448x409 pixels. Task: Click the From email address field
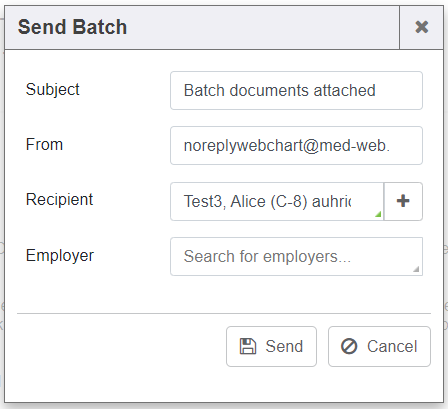(296, 145)
